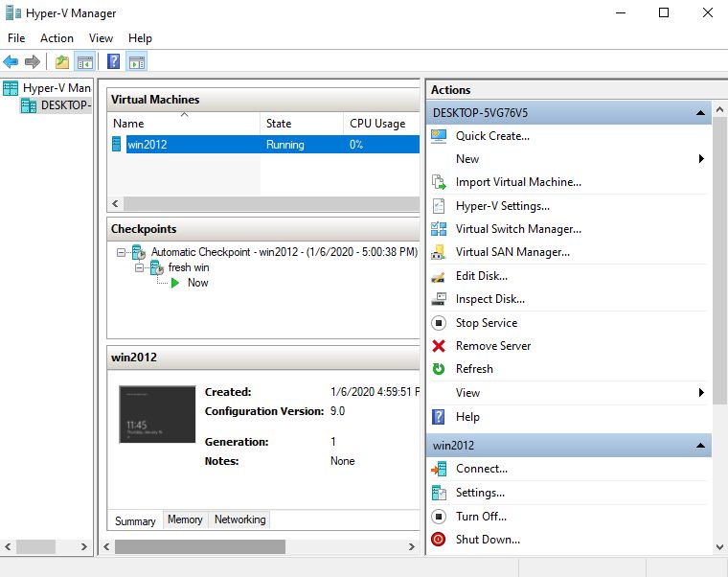Click Remove Server action text

pyautogui.click(x=493, y=346)
